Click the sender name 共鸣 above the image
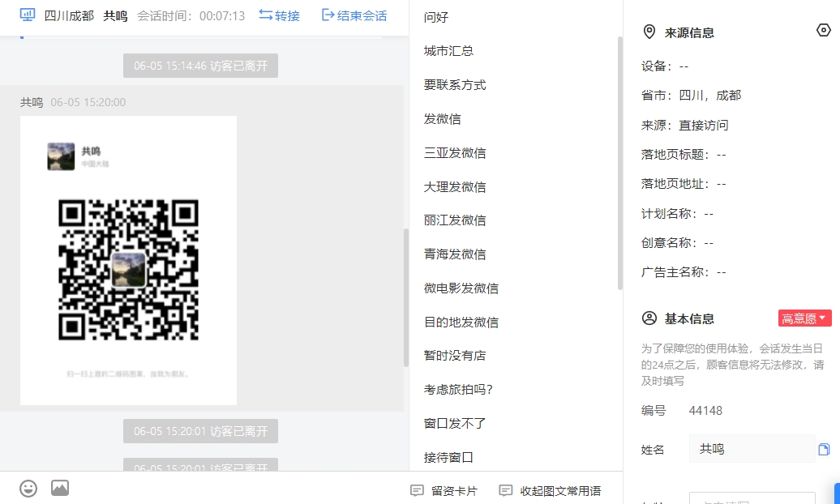The height and width of the screenshot is (504, 840). tap(32, 102)
